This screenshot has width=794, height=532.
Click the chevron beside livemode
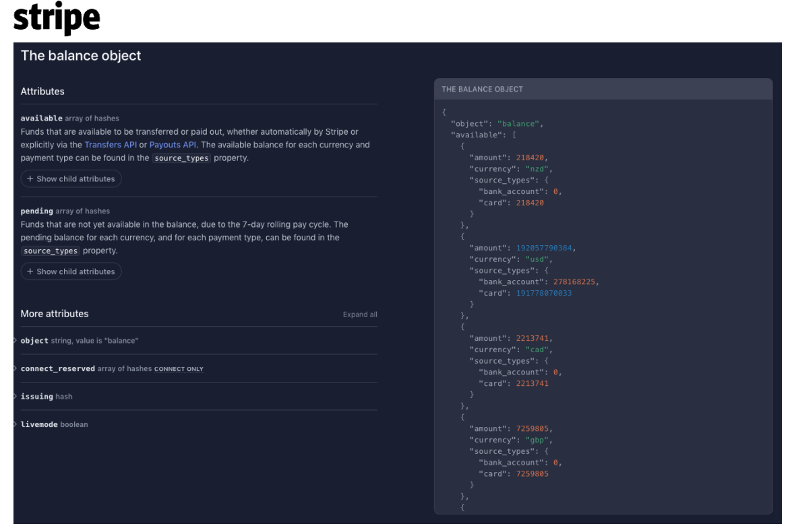click(x=16, y=424)
